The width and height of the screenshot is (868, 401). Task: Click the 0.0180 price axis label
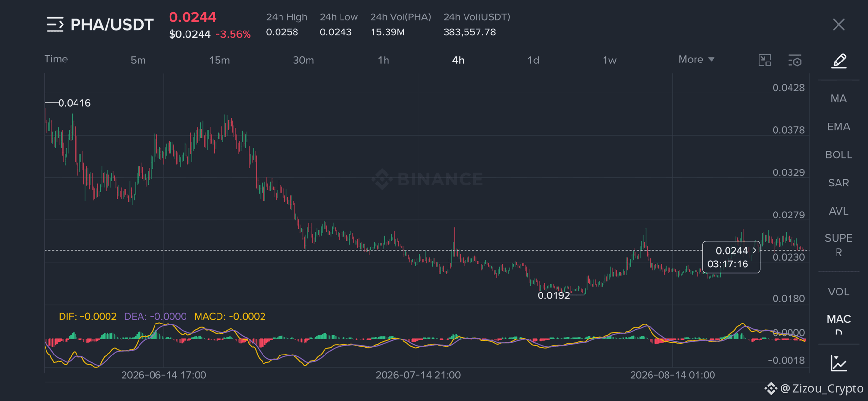(789, 299)
